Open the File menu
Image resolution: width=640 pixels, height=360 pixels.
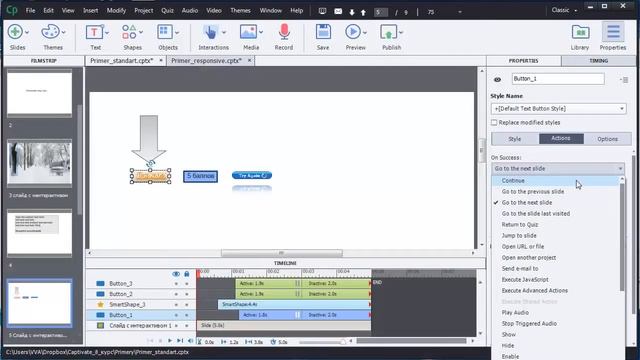point(31,11)
